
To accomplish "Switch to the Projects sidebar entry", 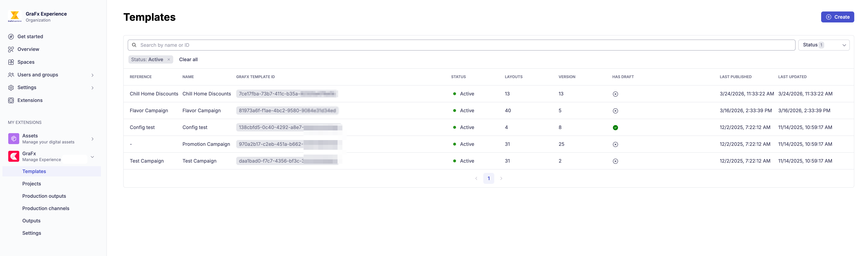I will point(31,184).
